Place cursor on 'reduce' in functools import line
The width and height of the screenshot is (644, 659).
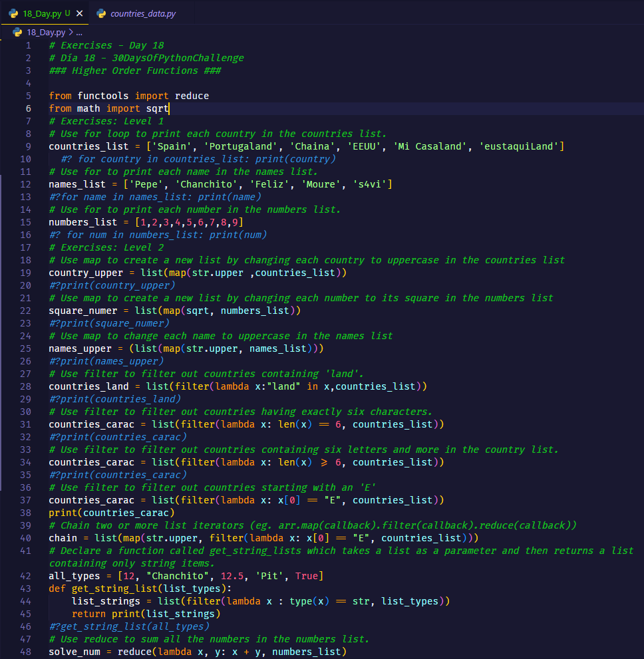[192, 96]
